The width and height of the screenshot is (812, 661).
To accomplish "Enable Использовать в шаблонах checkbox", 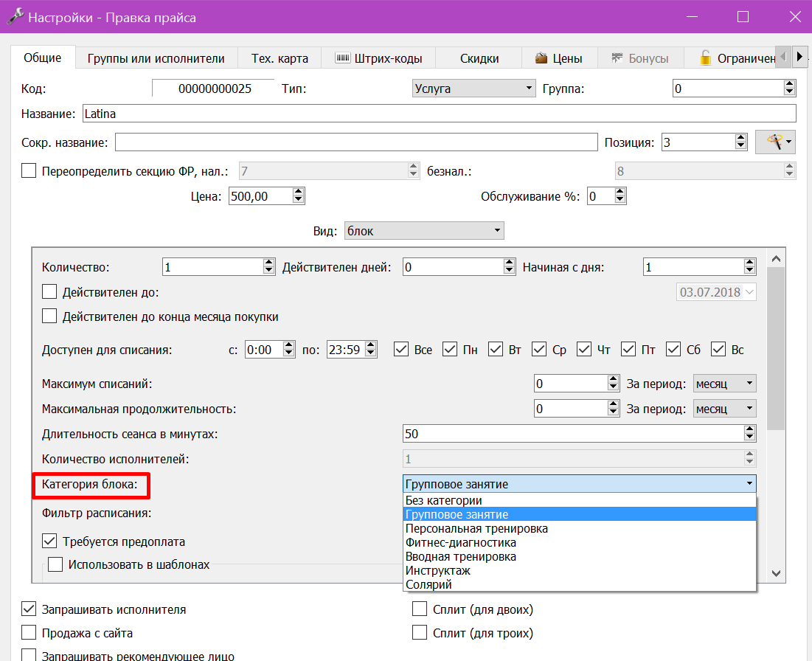I will 55,564.
